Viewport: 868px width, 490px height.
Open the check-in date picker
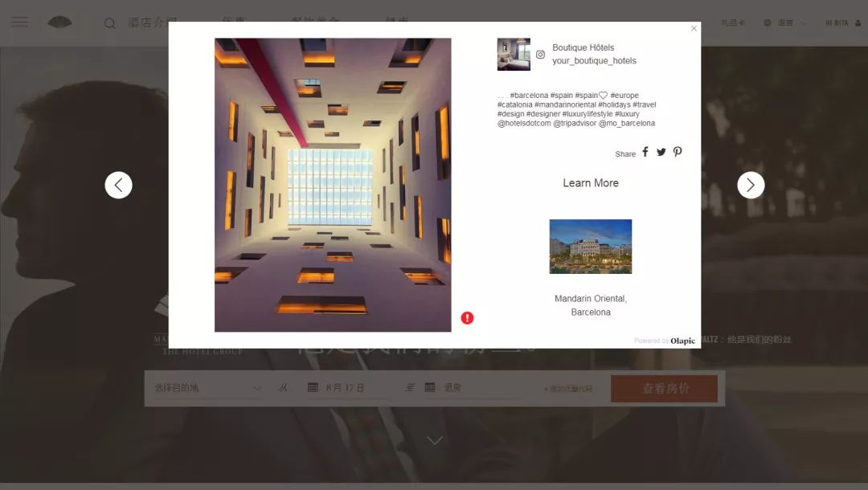338,388
